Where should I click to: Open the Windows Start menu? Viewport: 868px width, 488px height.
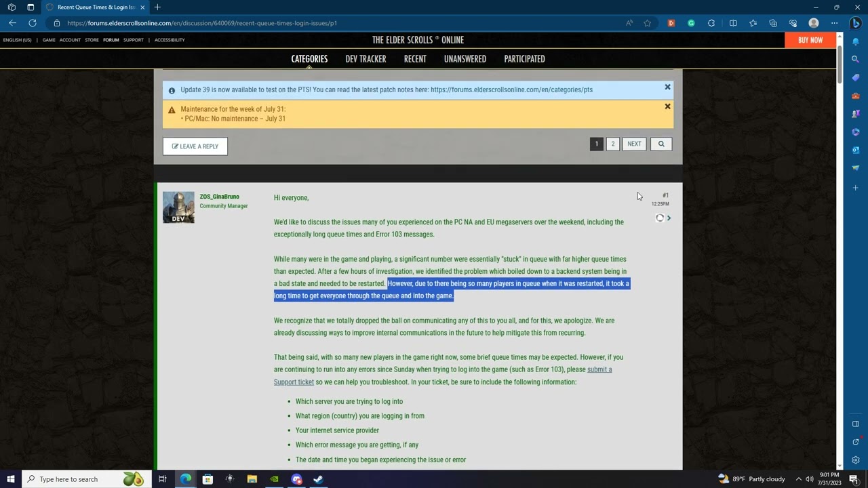[11, 479]
